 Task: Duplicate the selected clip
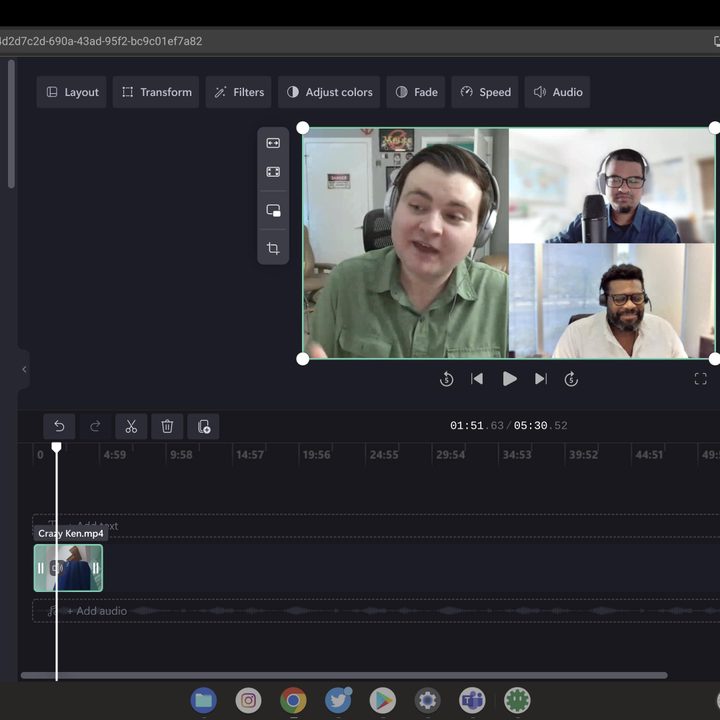(x=203, y=427)
